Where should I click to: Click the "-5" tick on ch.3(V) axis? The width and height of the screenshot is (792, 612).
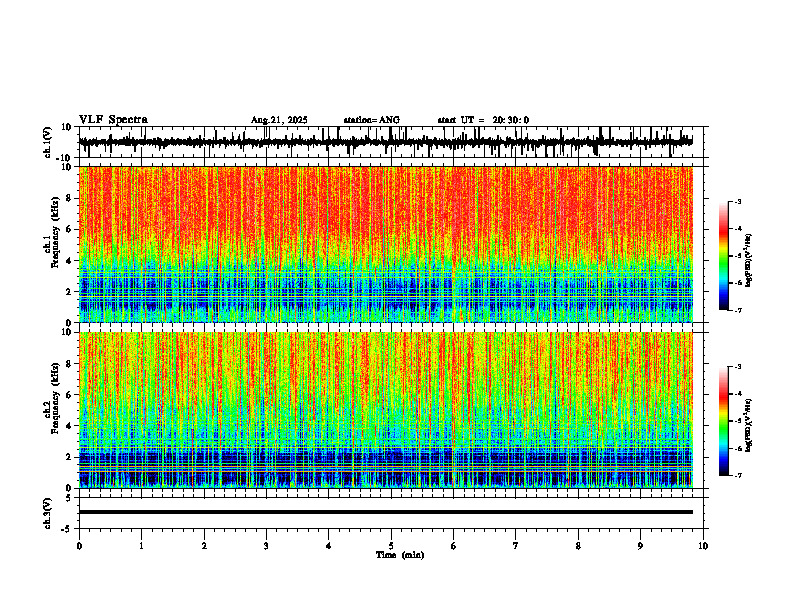67,529
